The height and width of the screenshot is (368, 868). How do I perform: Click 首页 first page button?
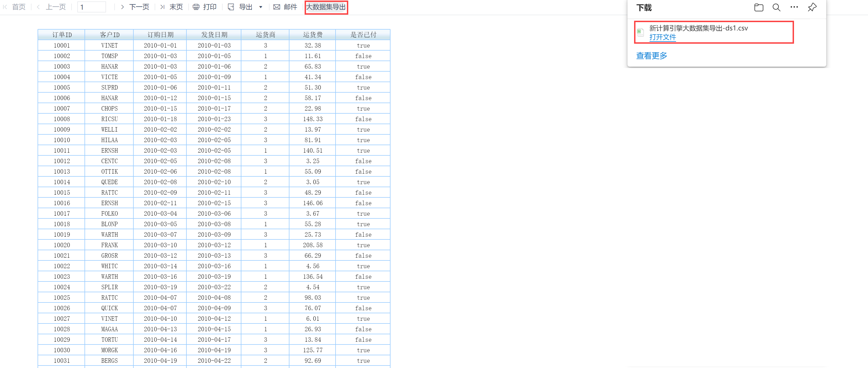pos(19,7)
